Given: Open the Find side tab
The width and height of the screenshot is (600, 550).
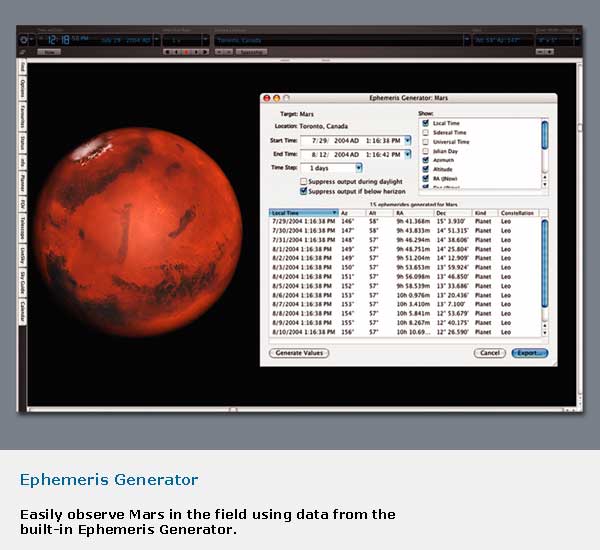Looking at the screenshot, I should 23,67.
